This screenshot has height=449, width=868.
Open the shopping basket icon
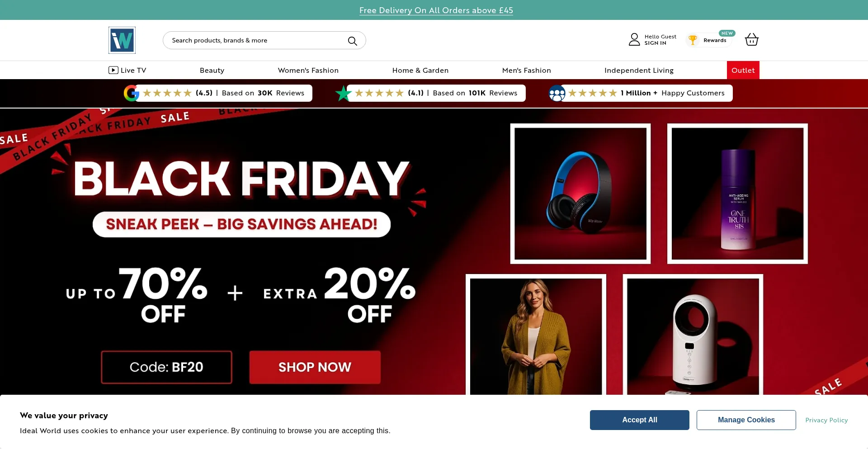(x=751, y=39)
